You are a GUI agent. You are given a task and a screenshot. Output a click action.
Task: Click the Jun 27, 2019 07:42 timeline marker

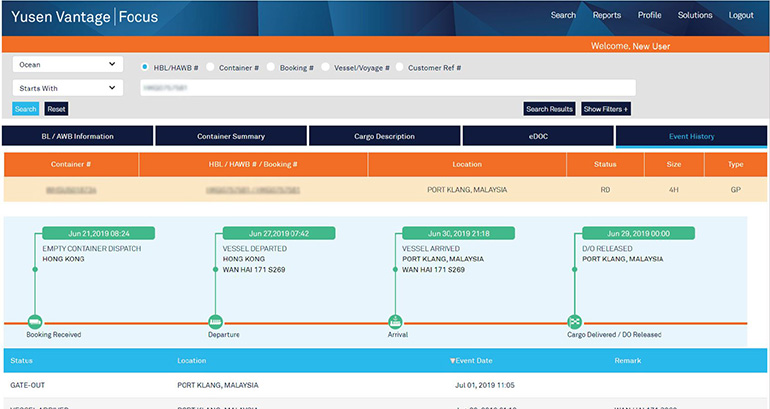coord(265,232)
